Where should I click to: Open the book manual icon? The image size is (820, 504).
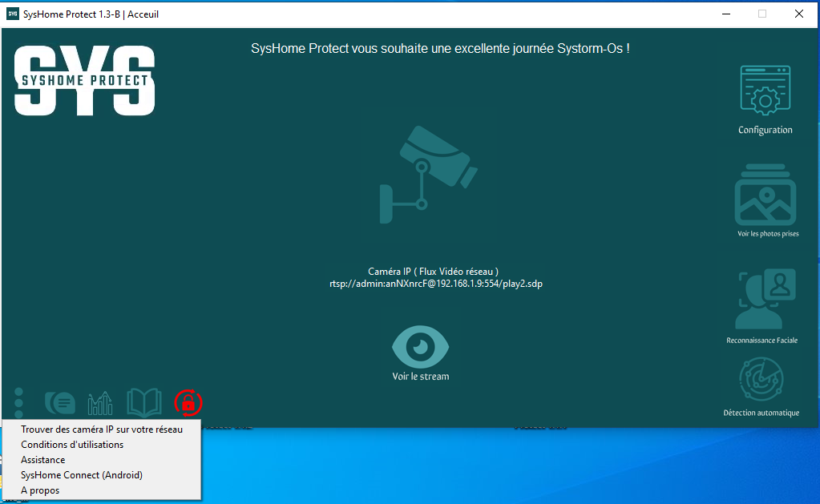click(x=143, y=402)
